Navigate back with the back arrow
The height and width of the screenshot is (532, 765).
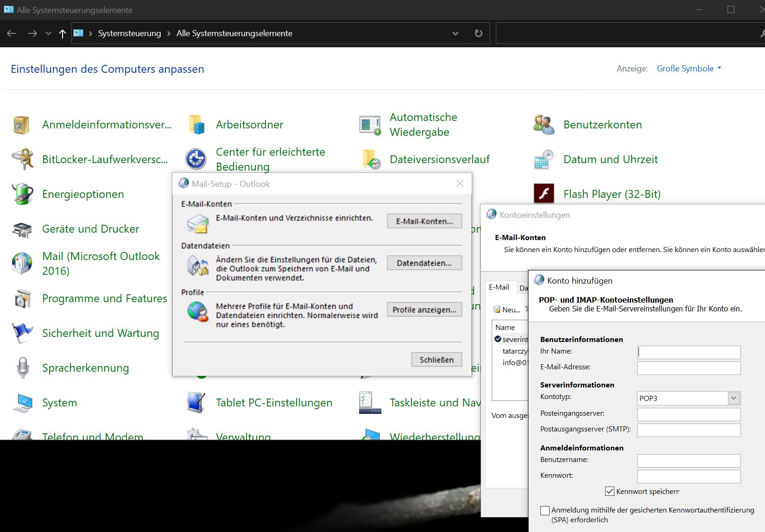coord(12,33)
